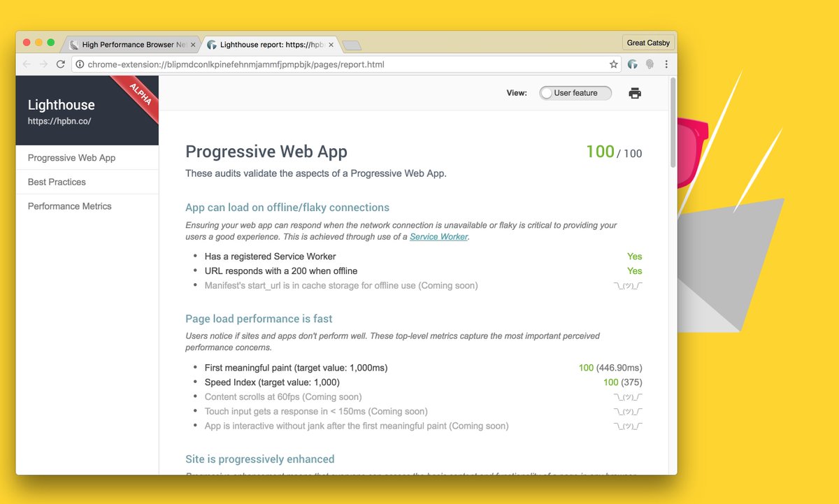This screenshot has height=504, width=839.
Task: Close the Lighthouse report tab
Action: click(x=331, y=45)
